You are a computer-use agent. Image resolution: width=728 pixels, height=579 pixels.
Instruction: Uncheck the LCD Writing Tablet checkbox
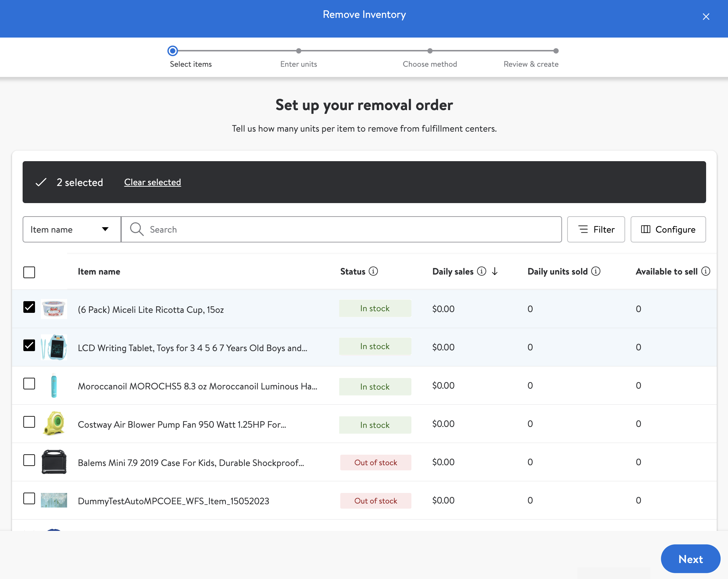[29, 345]
